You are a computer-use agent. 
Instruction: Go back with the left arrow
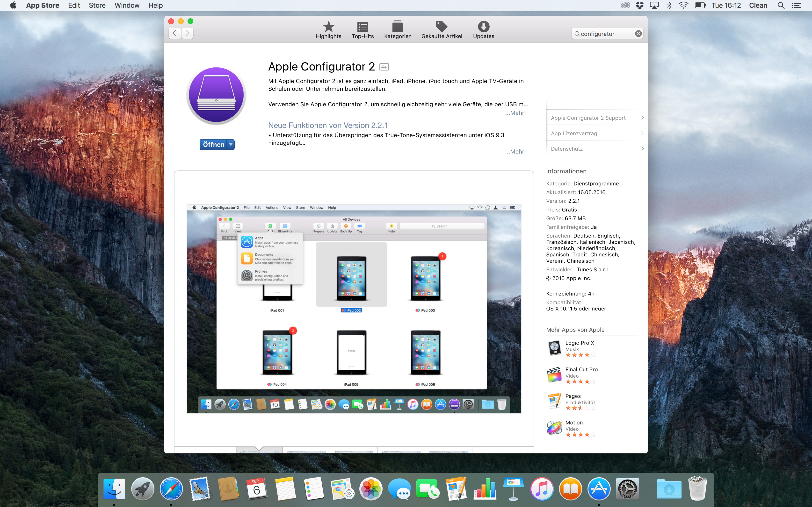tap(174, 33)
